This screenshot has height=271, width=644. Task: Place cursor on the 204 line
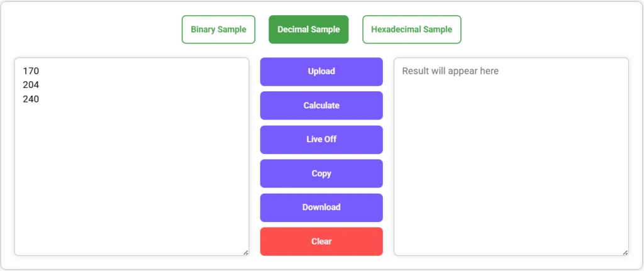pos(31,85)
